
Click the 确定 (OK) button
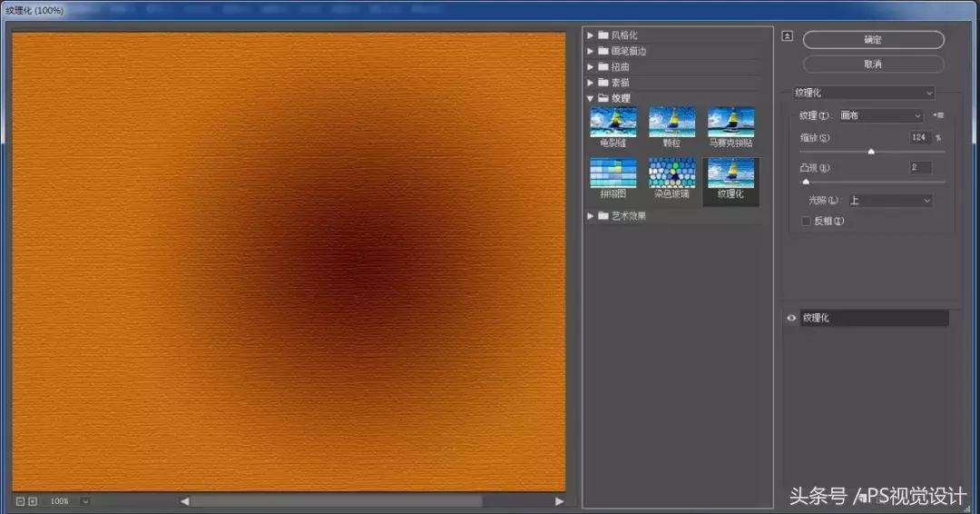click(x=873, y=40)
